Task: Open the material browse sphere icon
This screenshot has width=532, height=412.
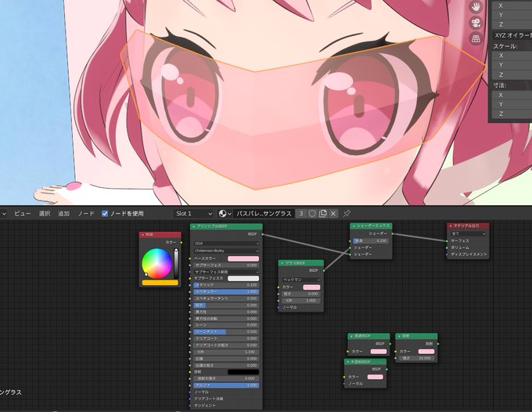Action: 225,214
